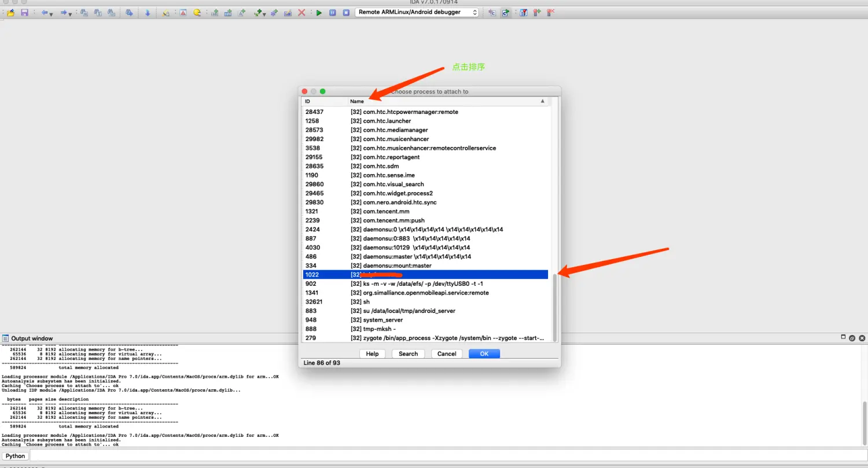The image size is (868, 468).
Task: Click the Save floppy disk icon
Action: point(24,13)
